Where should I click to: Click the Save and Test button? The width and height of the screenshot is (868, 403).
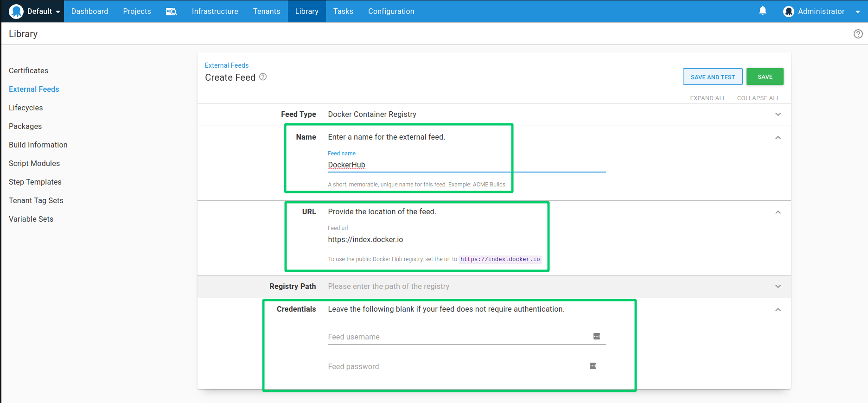712,77
